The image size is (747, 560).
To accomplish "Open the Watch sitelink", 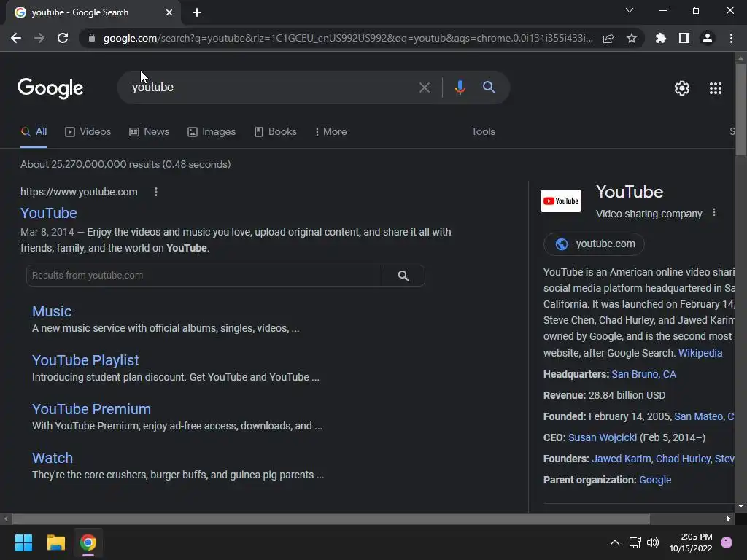I will point(53,458).
